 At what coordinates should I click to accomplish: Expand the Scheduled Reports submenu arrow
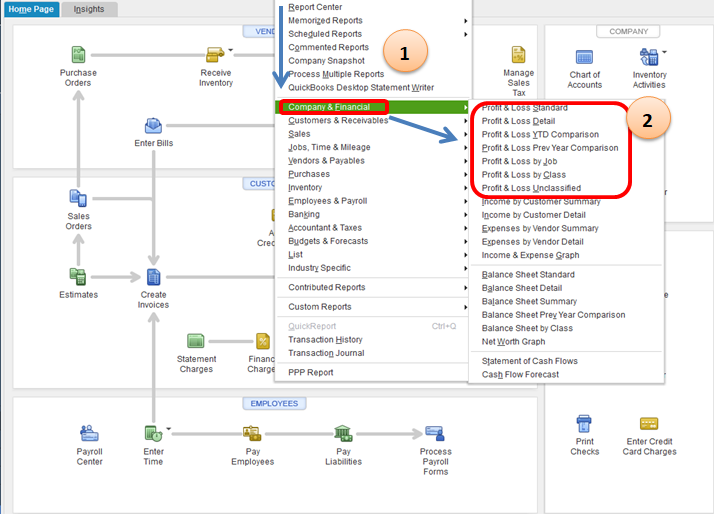465,34
